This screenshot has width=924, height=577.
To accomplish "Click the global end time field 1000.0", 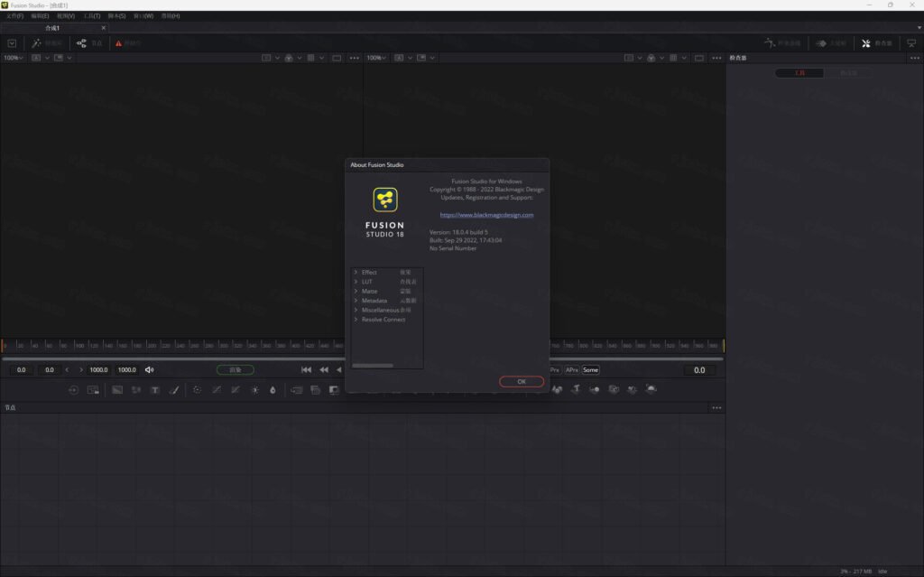I will coord(126,370).
